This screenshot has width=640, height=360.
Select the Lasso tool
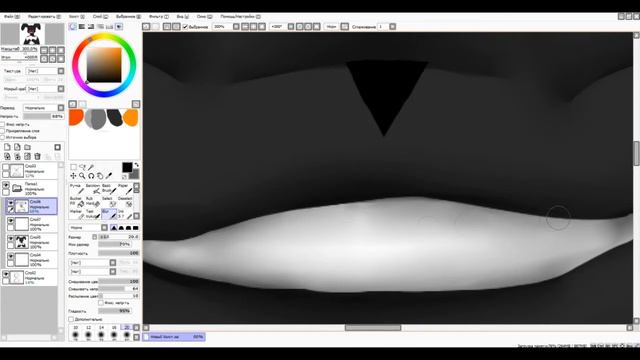click(82, 167)
